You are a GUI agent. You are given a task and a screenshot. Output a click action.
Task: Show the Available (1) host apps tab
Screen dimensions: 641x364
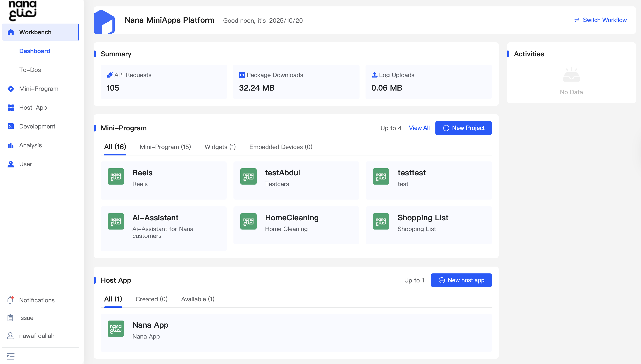coord(197,299)
